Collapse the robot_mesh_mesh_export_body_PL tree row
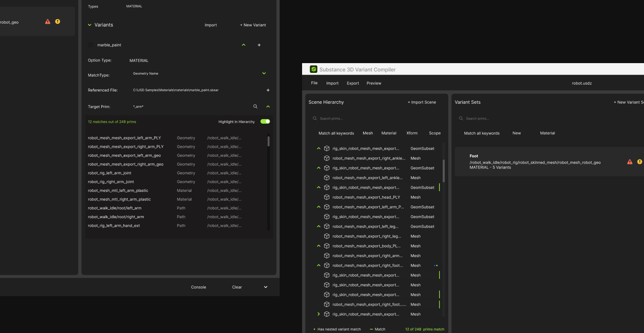The image size is (644, 333). pos(319,246)
